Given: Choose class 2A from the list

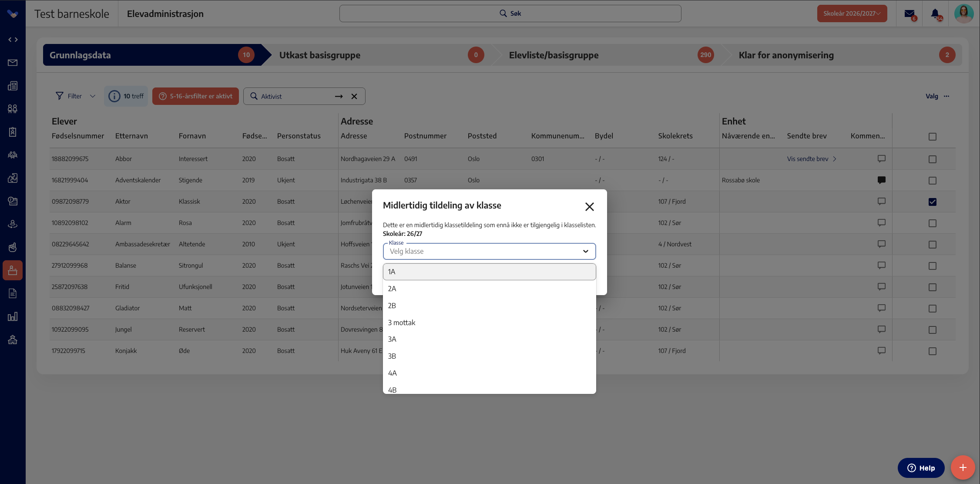Looking at the screenshot, I should 490,289.
